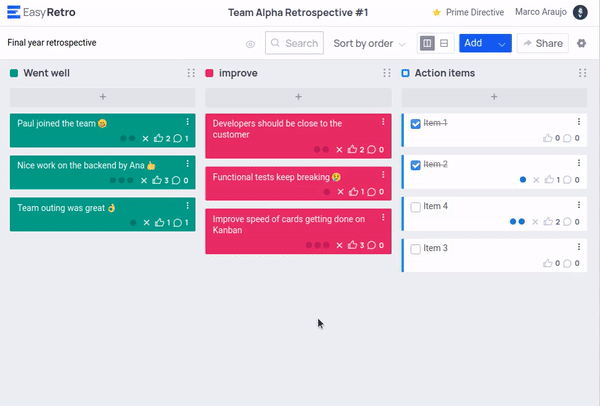This screenshot has height=406, width=600.
Task: Add a card to 'Went well' column
Action: pyautogui.click(x=102, y=97)
